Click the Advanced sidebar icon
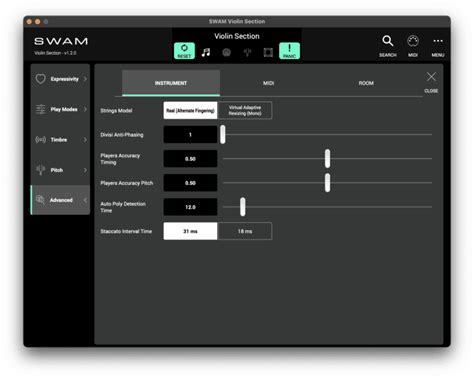The width and height of the screenshot is (474, 378). [x=40, y=200]
